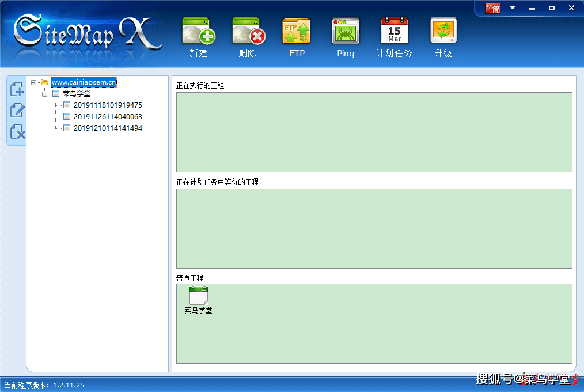
Task: Select www.cainiaosem.cn in the tree
Action: pos(84,82)
